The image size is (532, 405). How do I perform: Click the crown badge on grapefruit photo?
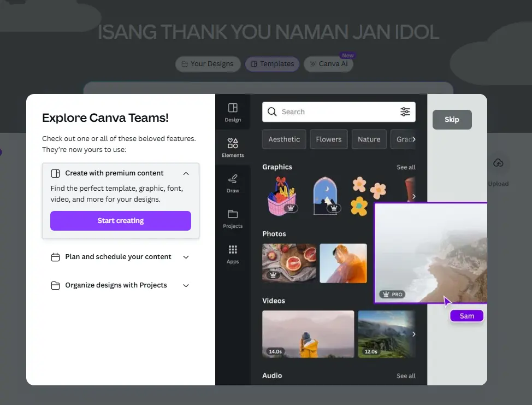273,275
